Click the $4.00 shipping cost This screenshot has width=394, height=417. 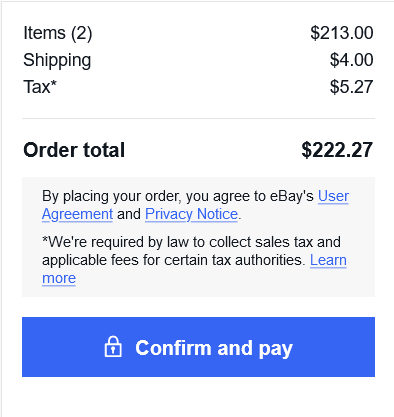click(x=351, y=60)
